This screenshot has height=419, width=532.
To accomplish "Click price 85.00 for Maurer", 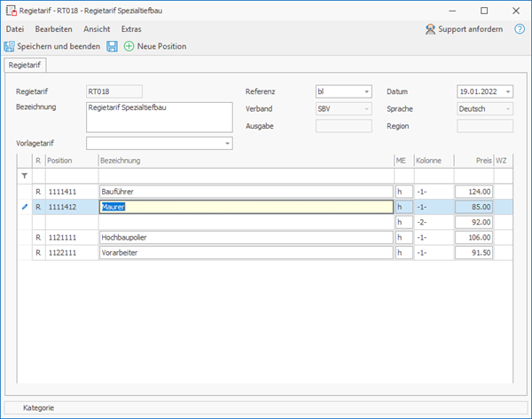I will [x=473, y=207].
